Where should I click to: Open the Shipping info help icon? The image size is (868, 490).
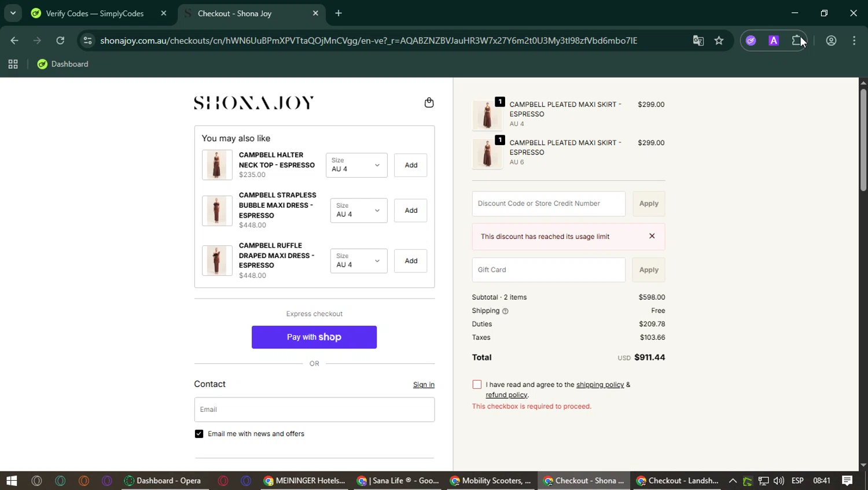point(505,311)
